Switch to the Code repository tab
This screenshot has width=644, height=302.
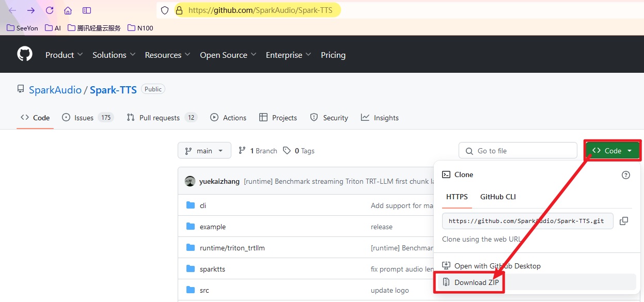[x=35, y=118]
